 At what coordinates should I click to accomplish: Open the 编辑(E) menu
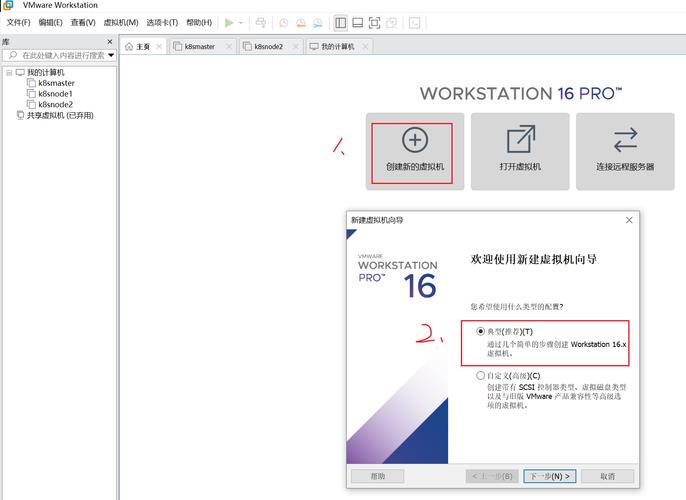(x=50, y=22)
